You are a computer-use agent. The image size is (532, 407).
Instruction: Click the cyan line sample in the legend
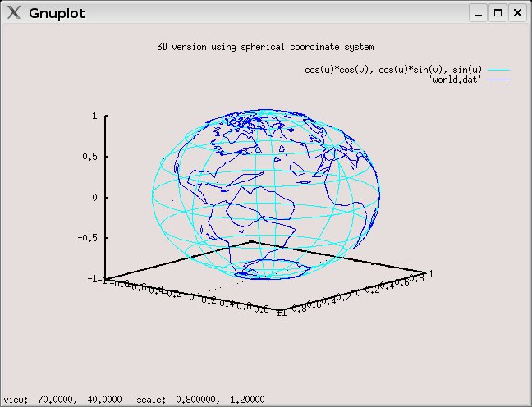click(499, 71)
